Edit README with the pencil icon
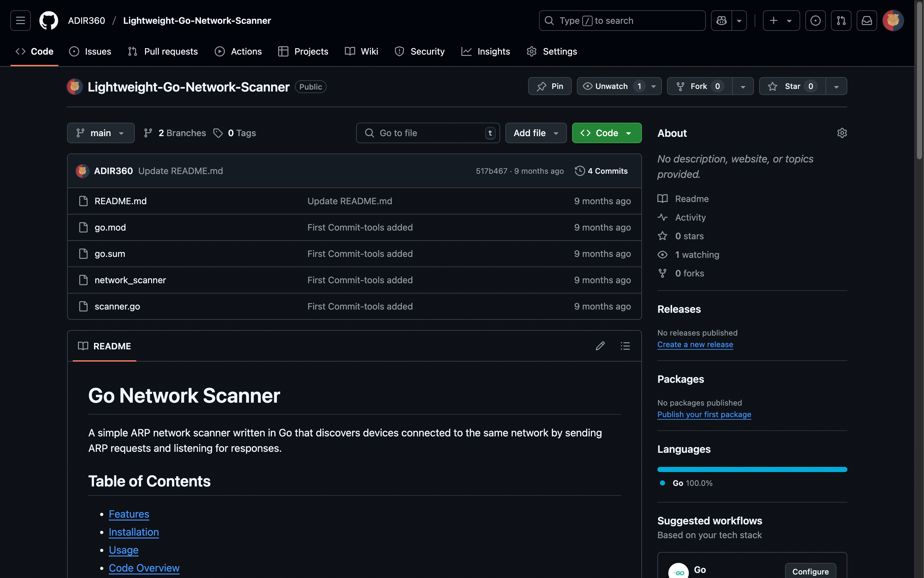 click(x=600, y=346)
